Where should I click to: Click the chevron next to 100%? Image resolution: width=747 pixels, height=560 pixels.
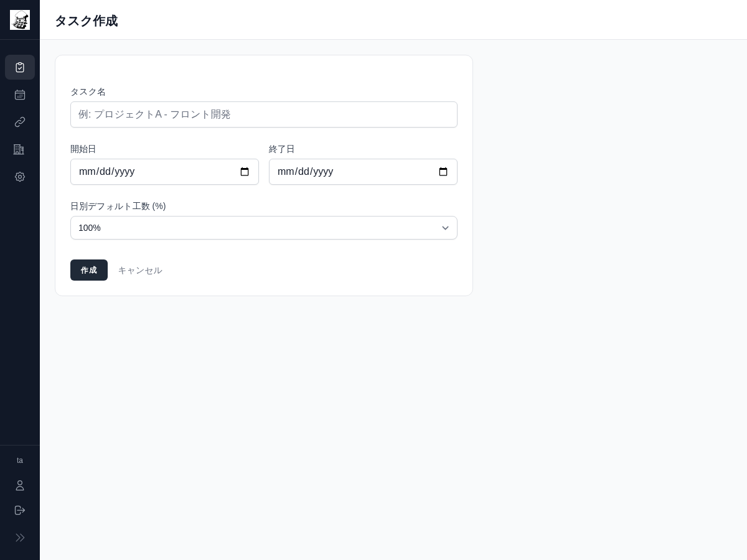[x=445, y=228]
